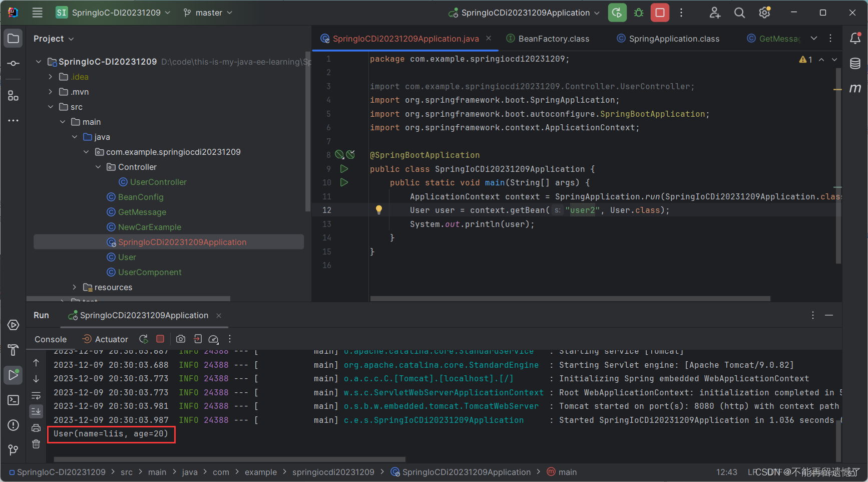Open the SpringIoC-DI20231209 project dropdown
The height and width of the screenshot is (482, 868).
pos(114,13)
